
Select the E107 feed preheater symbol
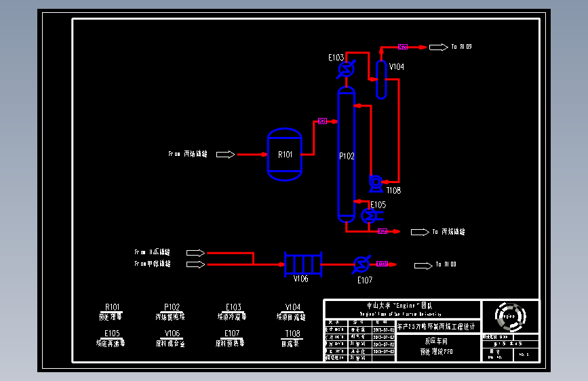[361, 264]
